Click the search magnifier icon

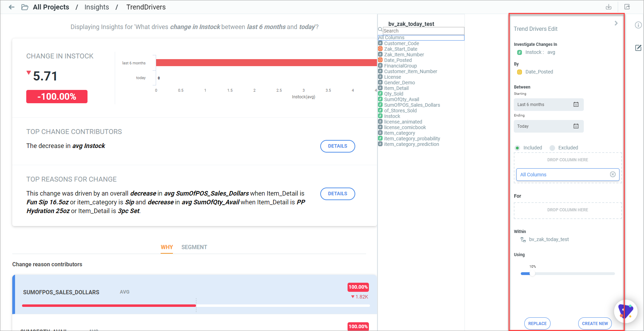[x=380, y=30]
